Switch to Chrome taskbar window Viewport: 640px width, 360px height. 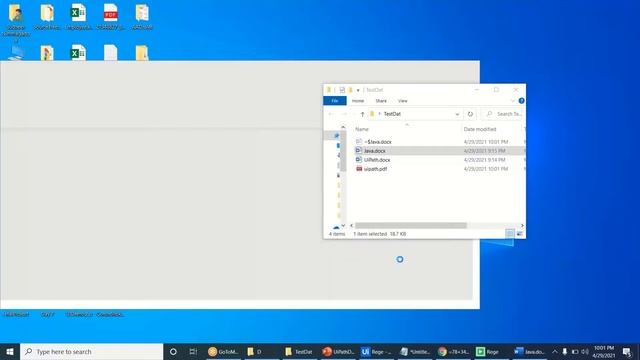[x=452, y=351]
